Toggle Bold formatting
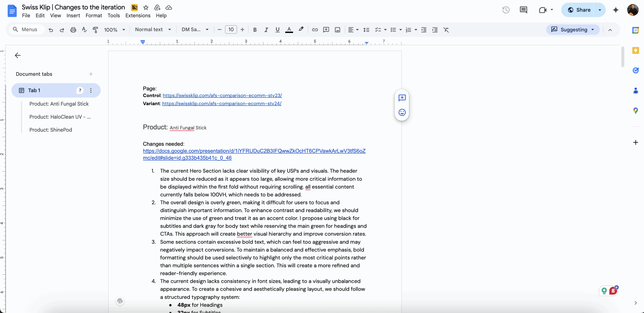This screenshot has width=644, height=313. click(x=255, y=30)
